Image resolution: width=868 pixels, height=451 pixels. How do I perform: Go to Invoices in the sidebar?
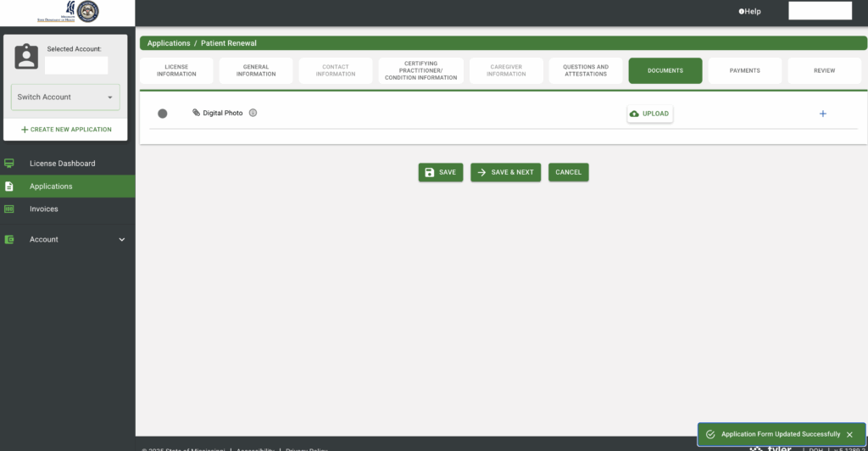point(44,209)
